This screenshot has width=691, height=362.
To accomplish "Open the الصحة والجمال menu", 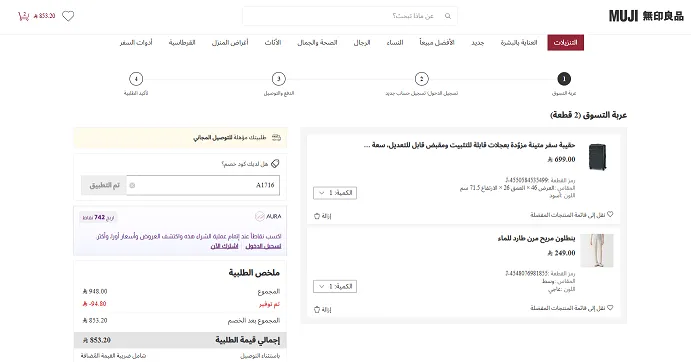I will (x=317, y=43).
